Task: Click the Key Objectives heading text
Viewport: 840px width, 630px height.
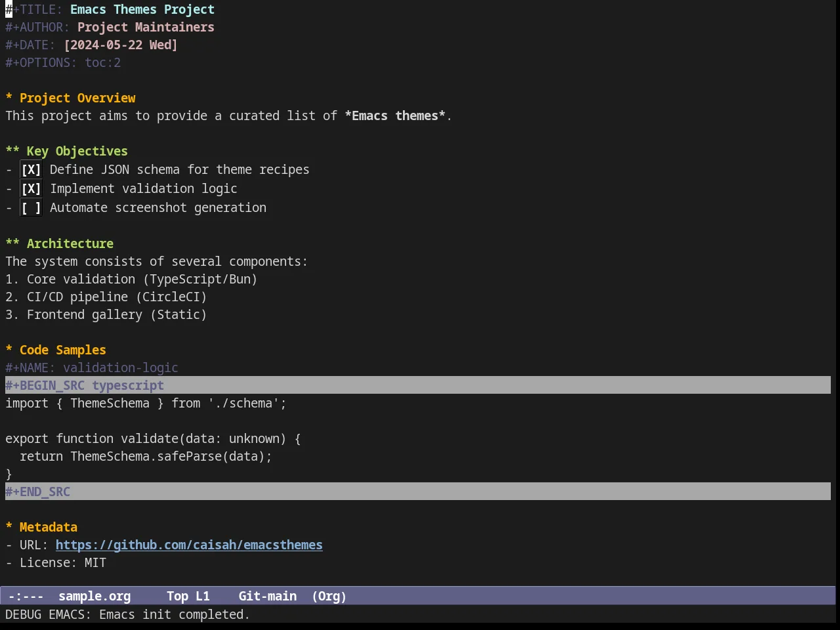Action: pyautogui.click(x=77, y=152)
